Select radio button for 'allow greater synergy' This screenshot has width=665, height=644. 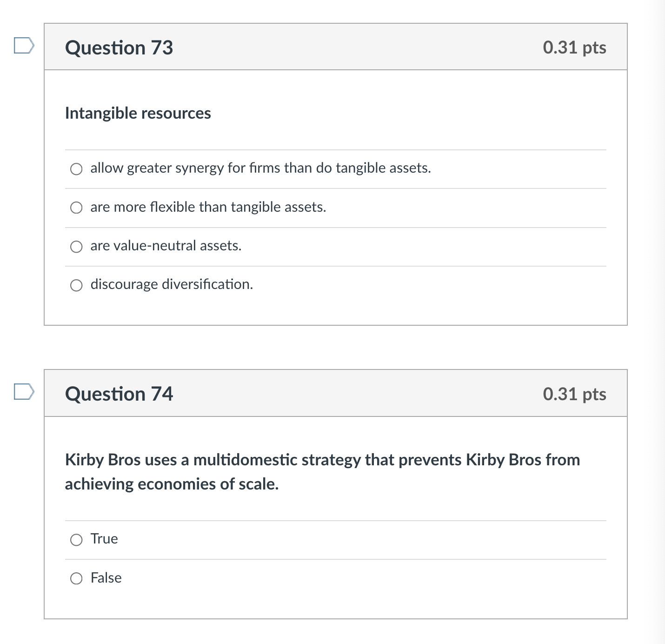pos(76,169)
